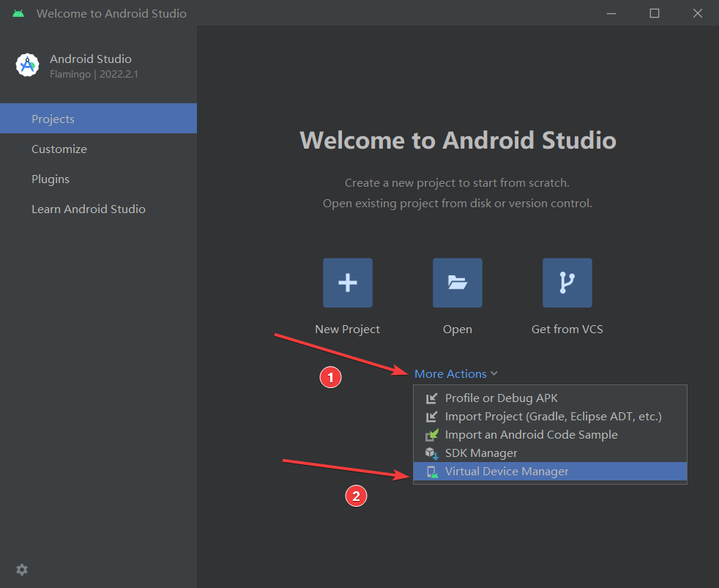Open SDK Manager from menu
The image size is (719, 588).
[550, 453]
